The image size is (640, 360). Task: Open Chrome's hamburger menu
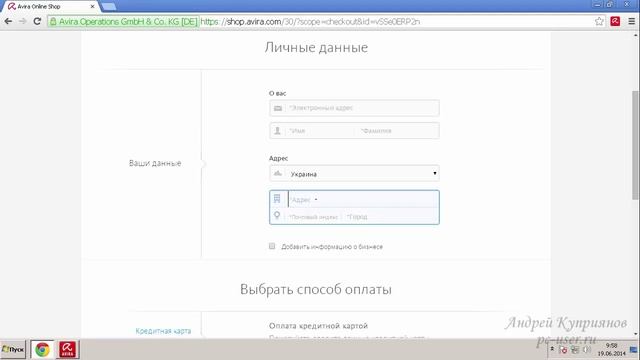tap(631, 21)
